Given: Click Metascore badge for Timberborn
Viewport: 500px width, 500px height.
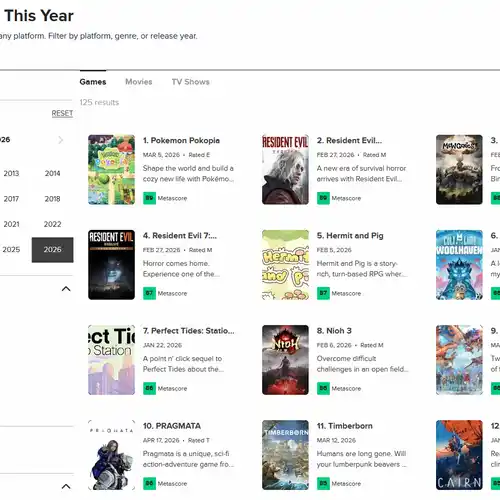Looking at the screenshot, I should tap(323, 483).
